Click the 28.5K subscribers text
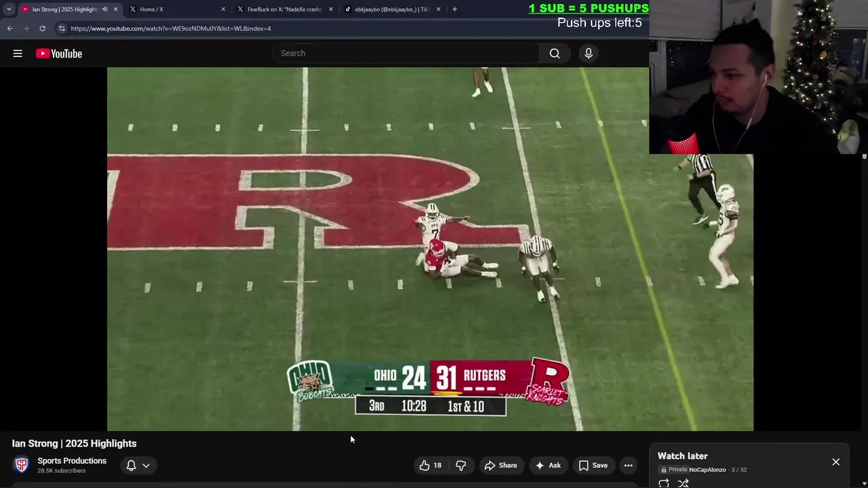This screenshot has height=488, width=868. pos(62,470)
